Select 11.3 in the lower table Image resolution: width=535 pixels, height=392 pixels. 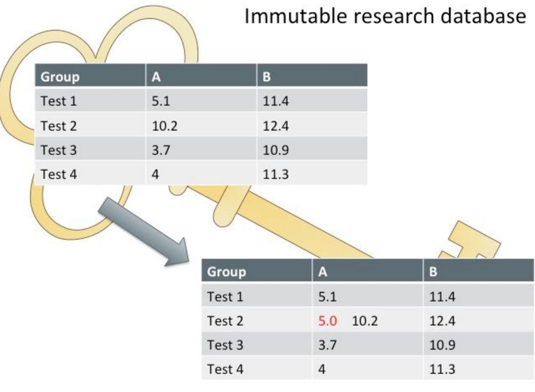(x=442, y=369)
